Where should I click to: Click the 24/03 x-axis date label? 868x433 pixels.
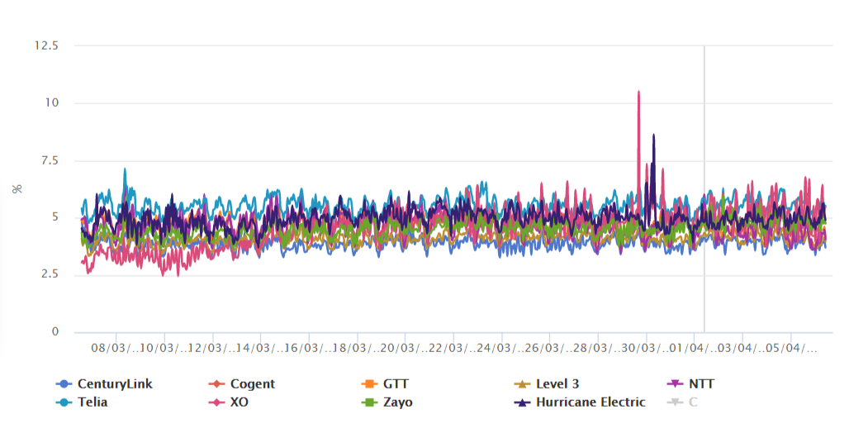[501, 350]
